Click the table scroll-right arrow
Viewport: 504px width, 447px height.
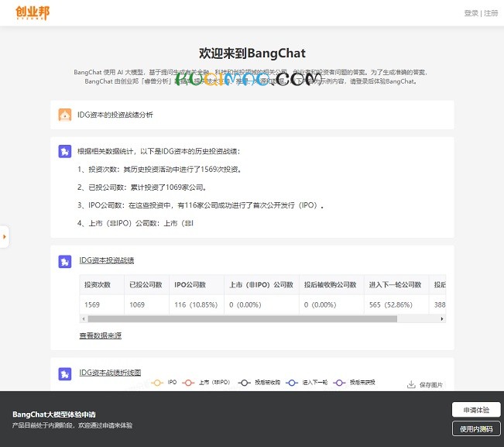[442, 319]
